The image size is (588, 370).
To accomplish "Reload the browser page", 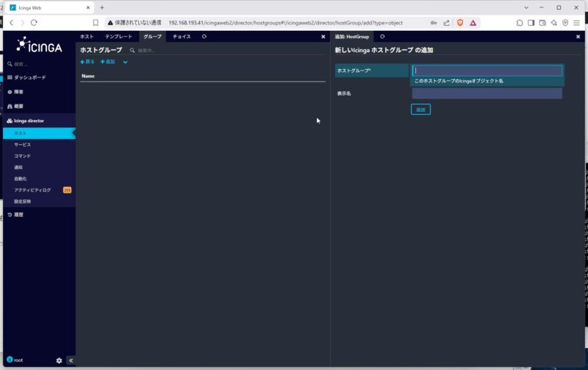I will tap(34, 23).
